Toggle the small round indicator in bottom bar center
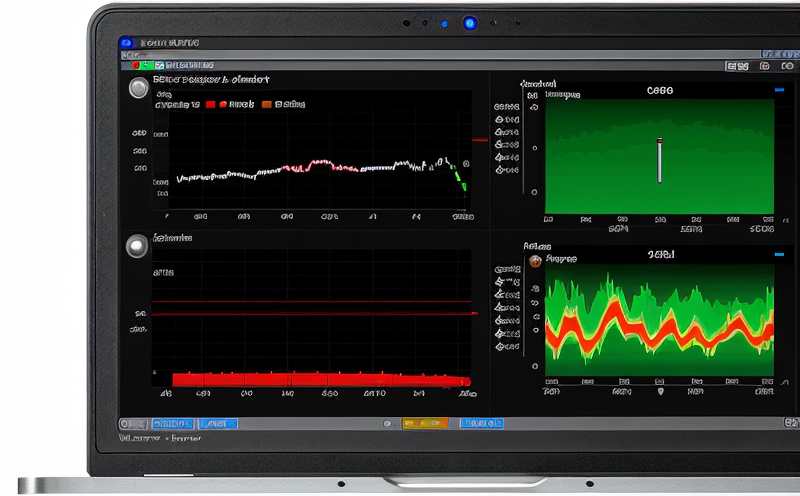This screenshot has height=496, width=800. coord(387,424)
